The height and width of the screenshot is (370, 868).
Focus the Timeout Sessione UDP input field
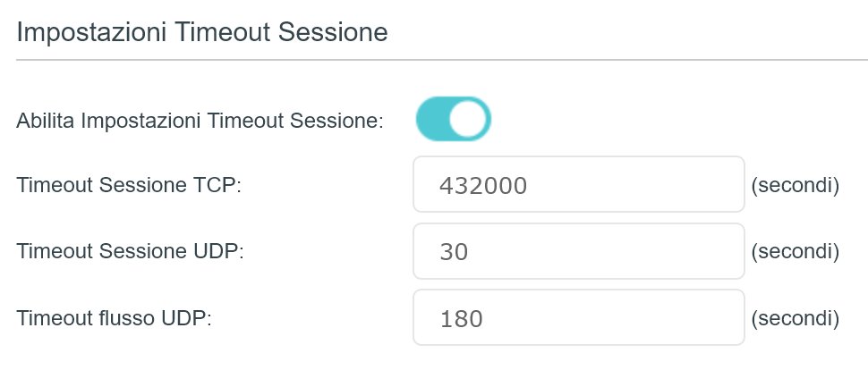click(578, 251)
